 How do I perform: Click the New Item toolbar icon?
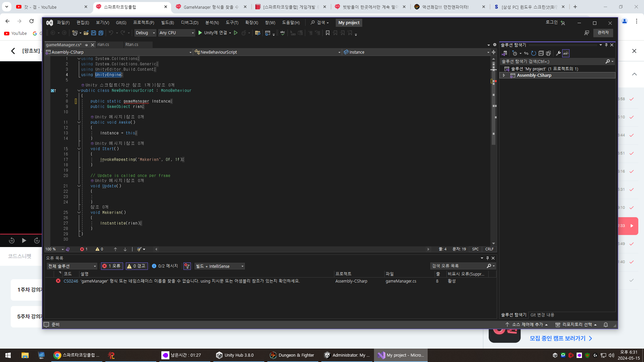[x=75, y=33]
